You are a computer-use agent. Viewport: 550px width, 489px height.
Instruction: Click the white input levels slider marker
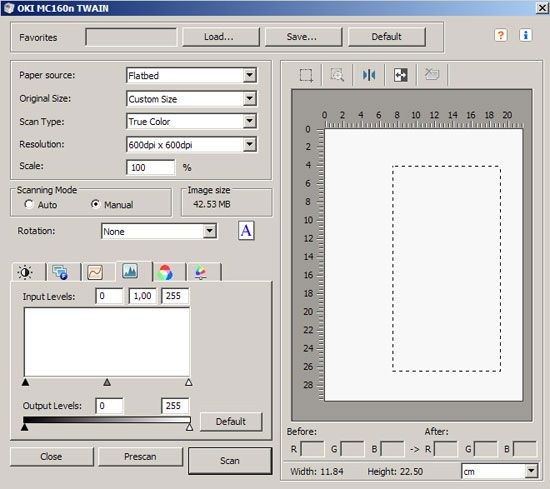[189, 382]
